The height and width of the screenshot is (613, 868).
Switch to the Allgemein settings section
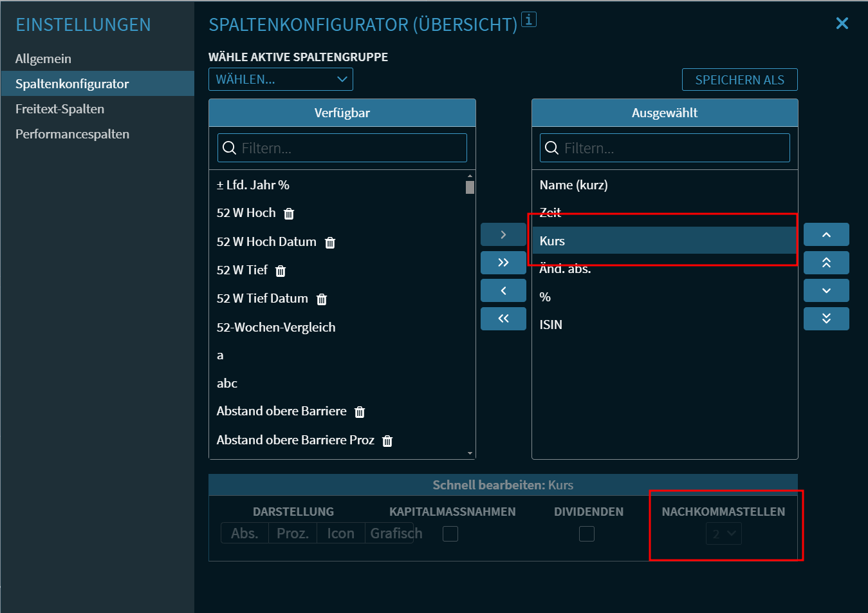pyautogui.click(x=43, y=58)
